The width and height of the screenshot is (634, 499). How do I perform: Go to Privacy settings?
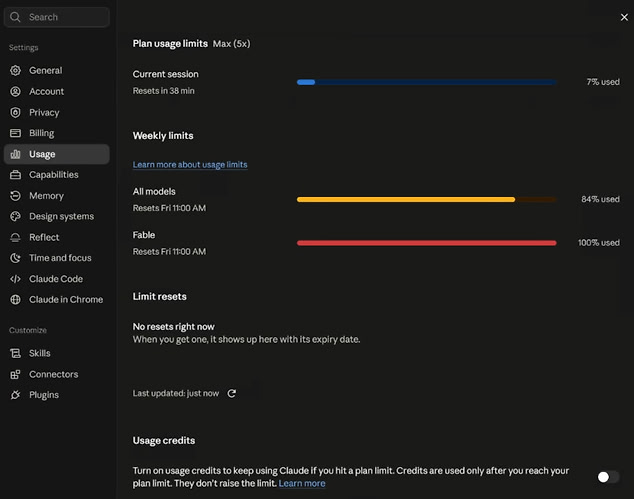click(x=57, y=112)
